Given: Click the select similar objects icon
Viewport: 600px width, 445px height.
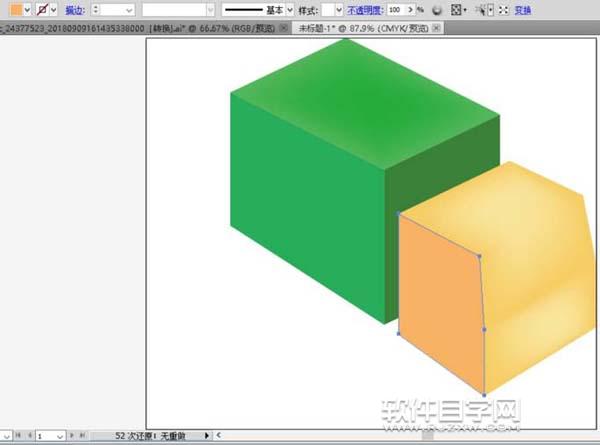Looking at the screenshot, I should 480,10.
